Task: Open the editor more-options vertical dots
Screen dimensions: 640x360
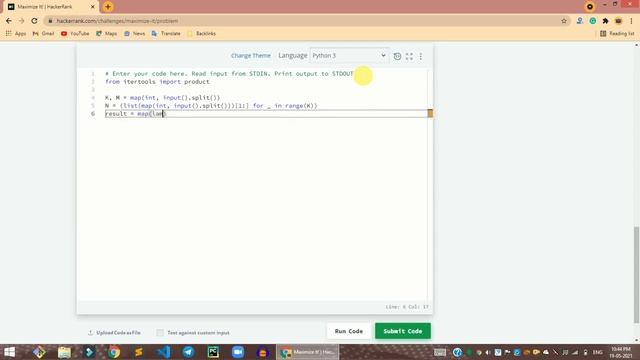Action: tap(421, 56)
